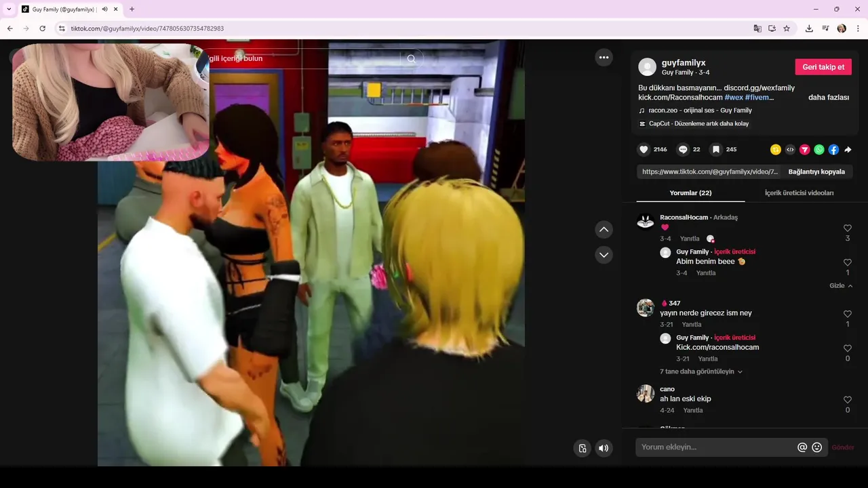
Task: Click the search field over the video
Action: 304,59
